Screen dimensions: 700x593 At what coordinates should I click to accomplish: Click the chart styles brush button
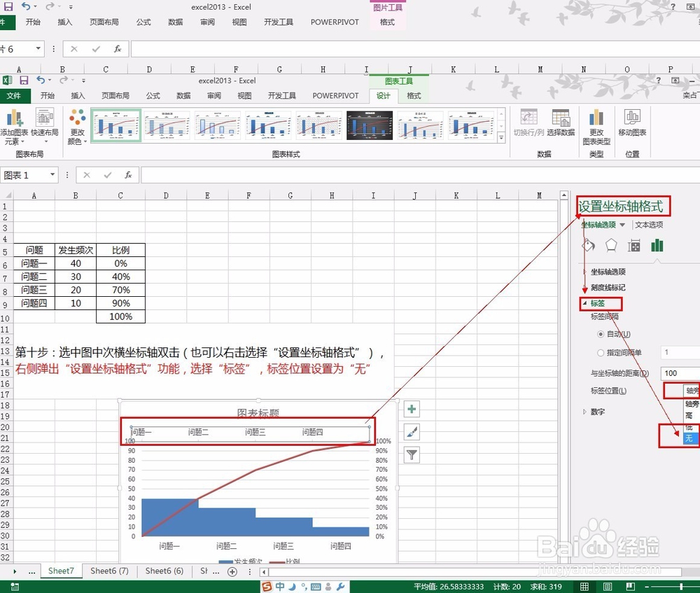click(x=412, y=432)
